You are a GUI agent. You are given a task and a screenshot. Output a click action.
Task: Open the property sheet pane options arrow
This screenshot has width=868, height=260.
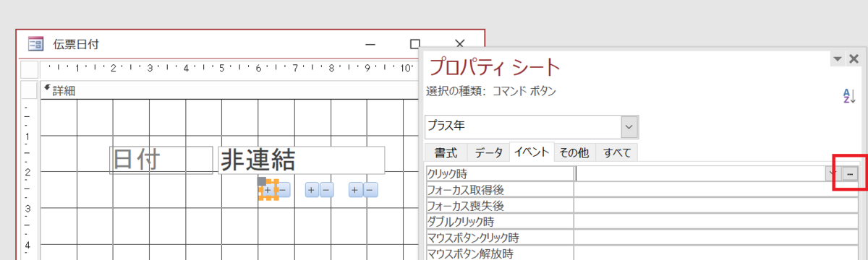838,59
